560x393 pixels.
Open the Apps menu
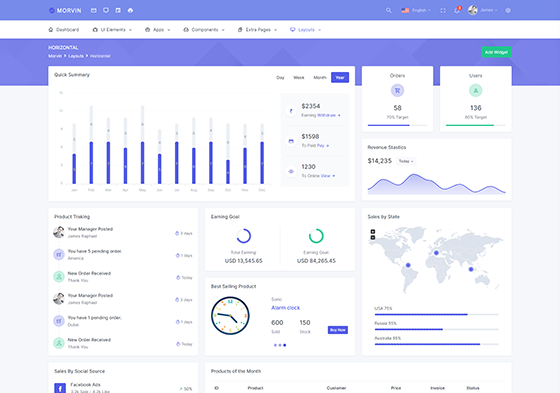point(158,30)
